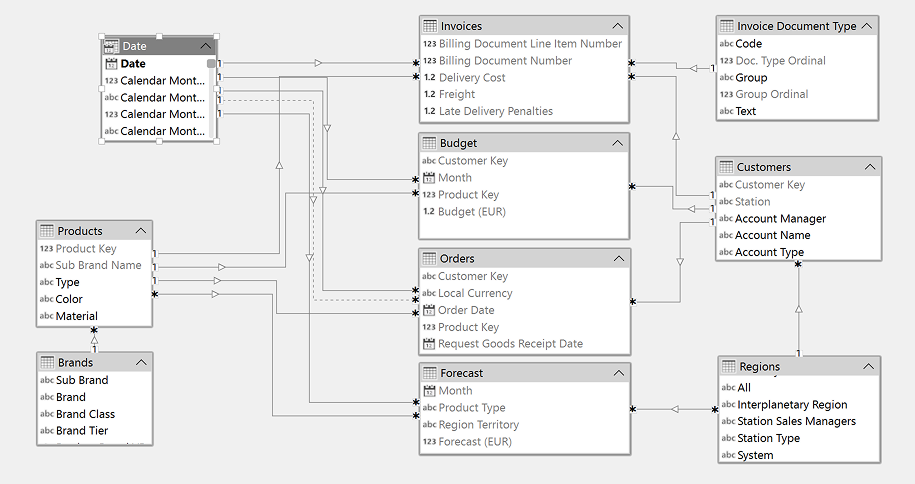Collapse the Invoices table
The height and width of the screenshot is (484, 915).
(x=617, y=26)
